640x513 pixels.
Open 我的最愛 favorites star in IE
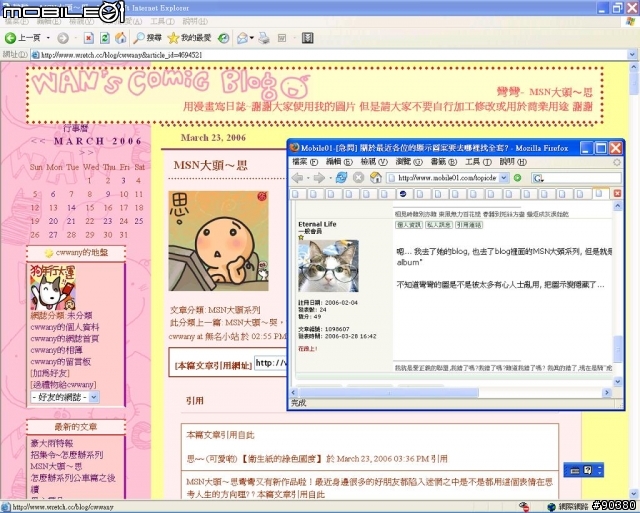tap(189, 38)
